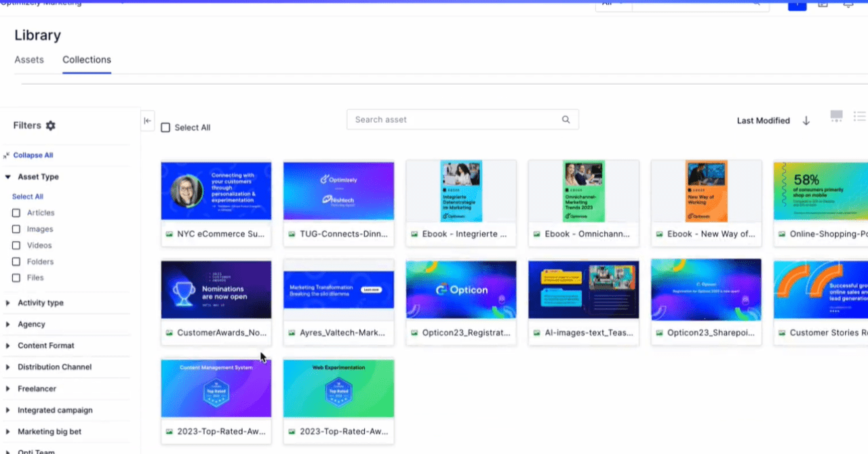Click the Ayres_Valtech-Mark file name

click(342, 333)
